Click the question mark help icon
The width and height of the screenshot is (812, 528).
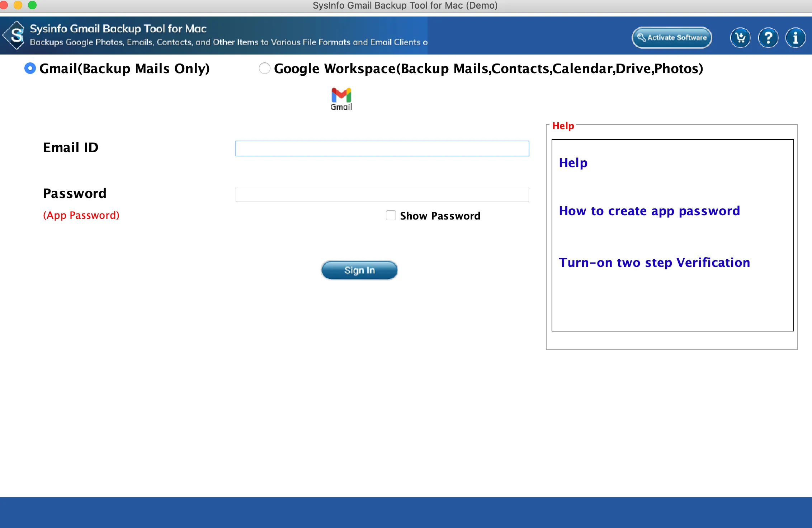768,37
